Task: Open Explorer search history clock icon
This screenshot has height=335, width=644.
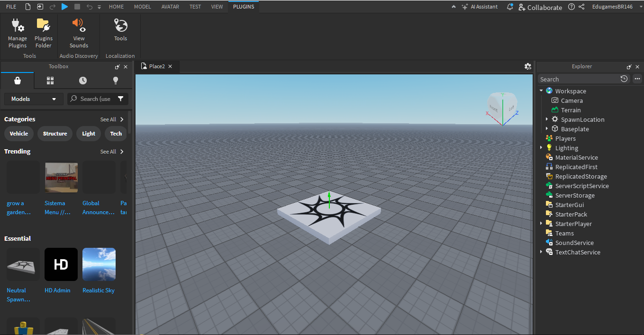Action: (624, 79)
